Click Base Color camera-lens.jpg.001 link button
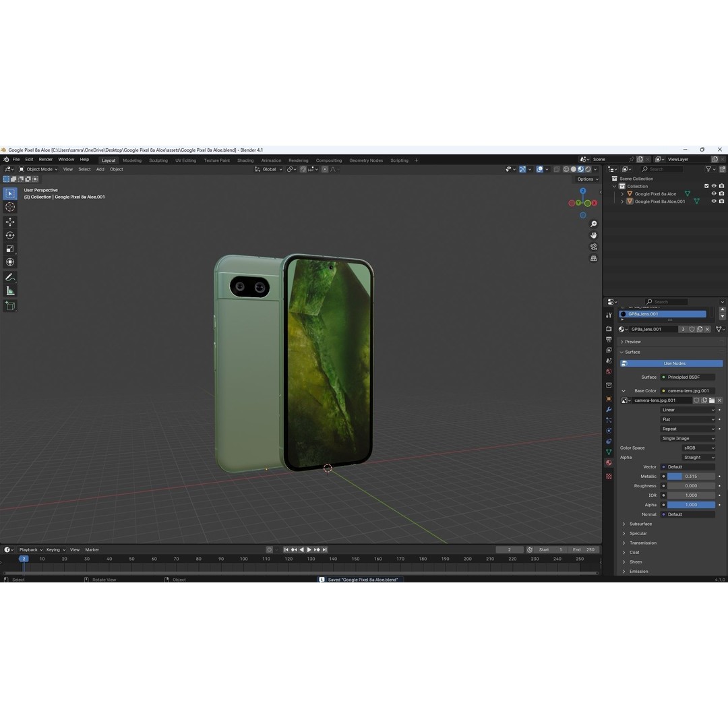Viewport: 728px width, 728px height. tap(688, 391)
